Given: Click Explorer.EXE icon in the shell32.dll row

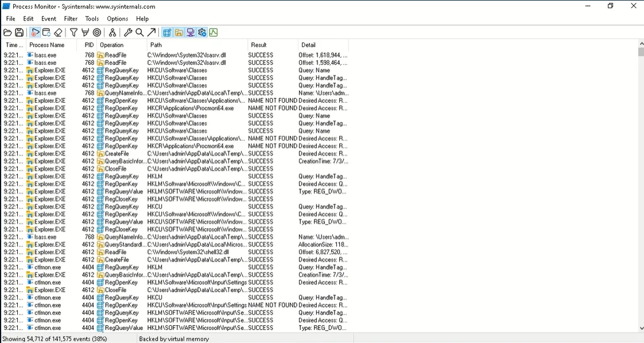Looking at the screenshot, I should pos(30,252).
